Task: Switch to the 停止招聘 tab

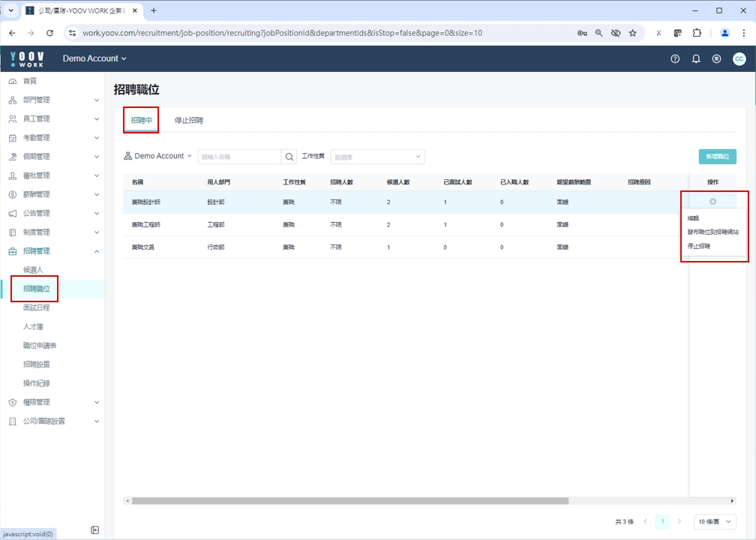Action: coord(189,120)
